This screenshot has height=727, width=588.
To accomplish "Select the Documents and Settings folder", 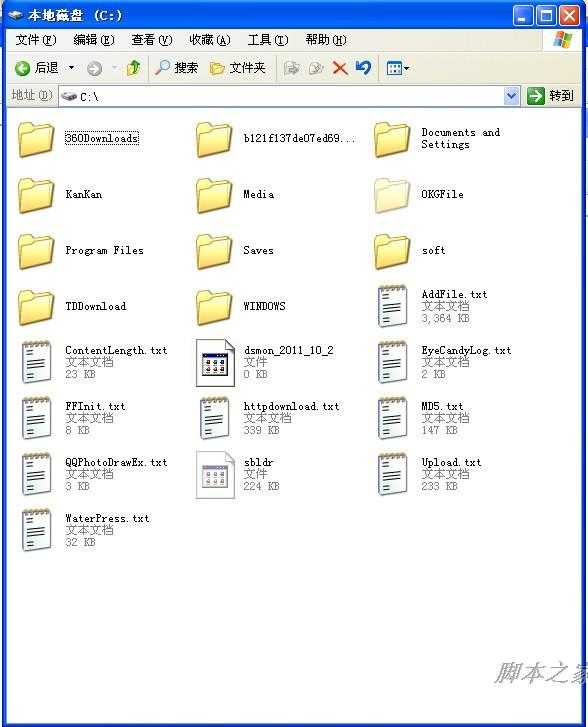I will [x=437, y=139].
